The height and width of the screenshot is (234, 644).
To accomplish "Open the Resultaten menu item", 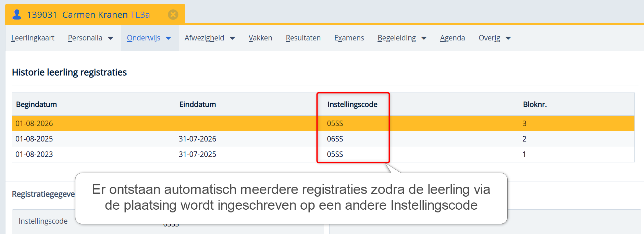I will pyautogui.click(x=303, y=38).
